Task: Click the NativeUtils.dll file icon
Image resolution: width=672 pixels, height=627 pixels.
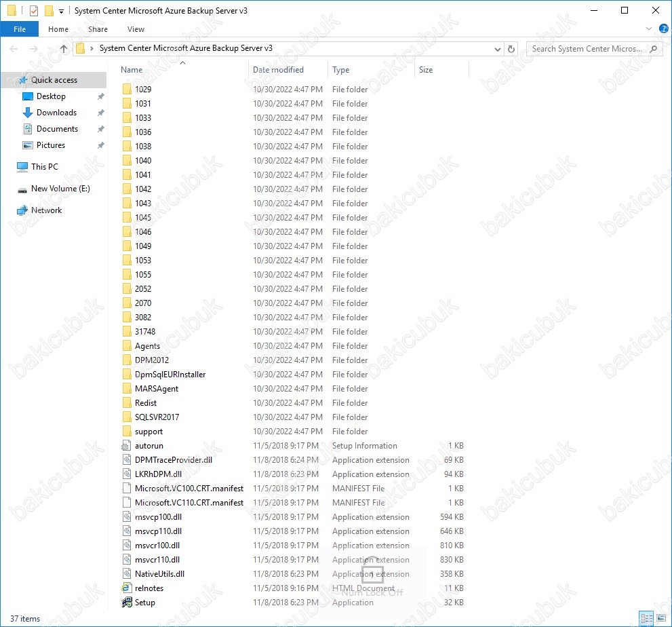Action: [127, 574]
